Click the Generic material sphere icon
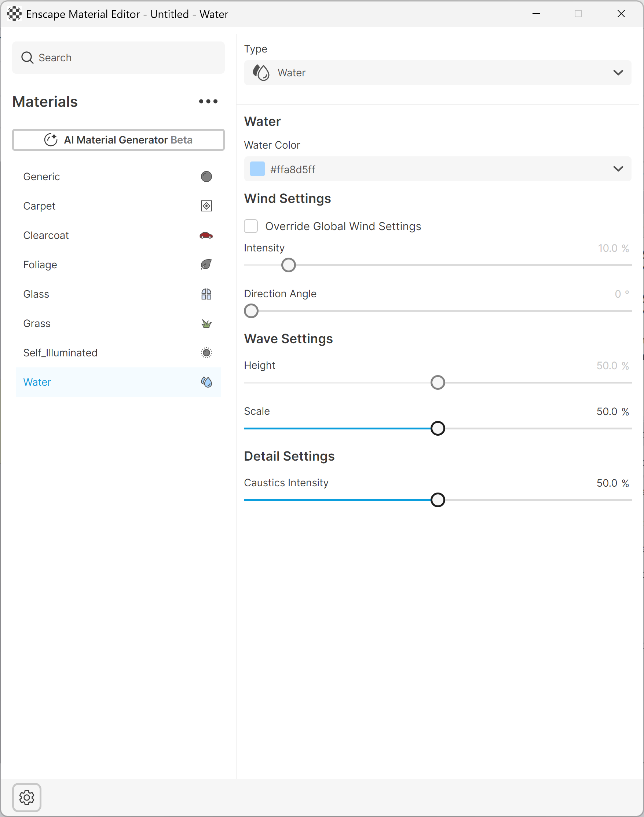This screenshot has width=644, height=817. tap(206, 177)
